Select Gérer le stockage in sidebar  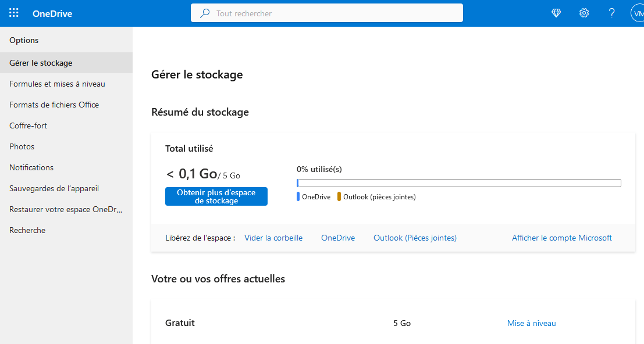pyautogui.click(x=41, y=63)
